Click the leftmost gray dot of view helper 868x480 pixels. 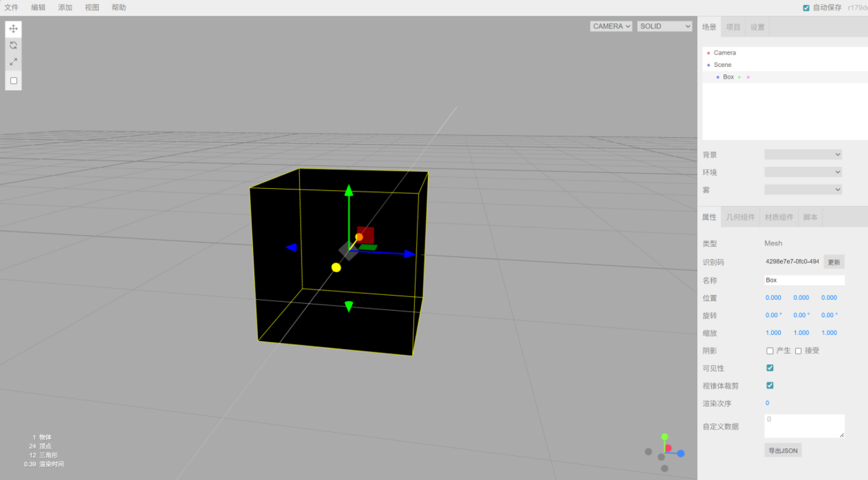[648, 452]
